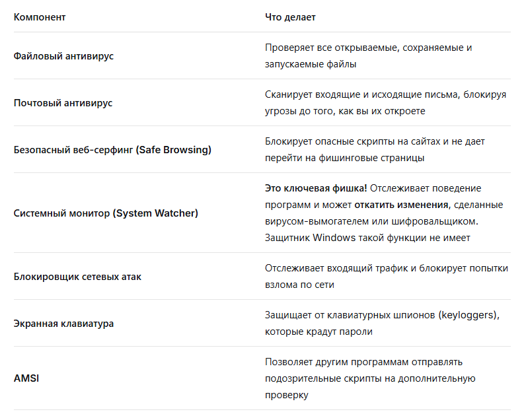Click the 'Что делает' column header
This screenshot has width=524, height=420.
click(290, 17)
